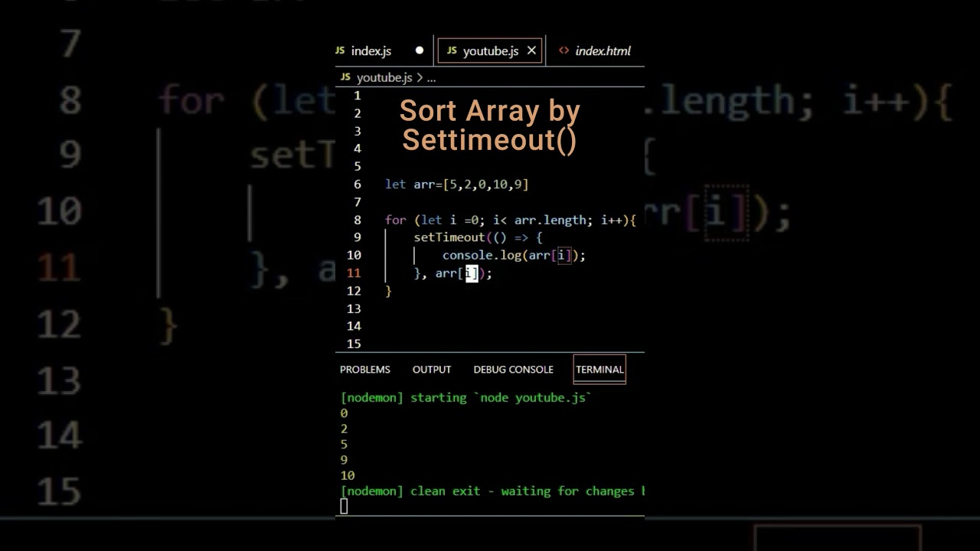Image resolution: width=980 pixels, height=551 pixels.
Task: Click terminal output value 9
Action: [344, 460]
